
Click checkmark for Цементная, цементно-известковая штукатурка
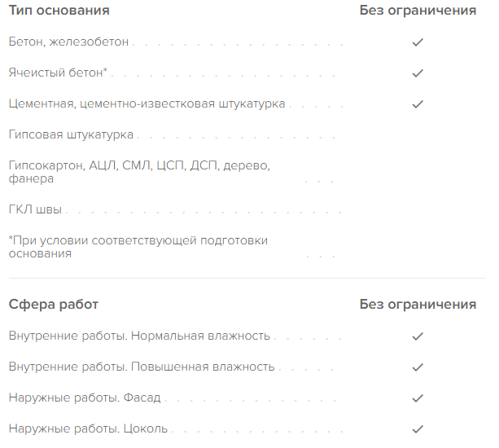418,103
